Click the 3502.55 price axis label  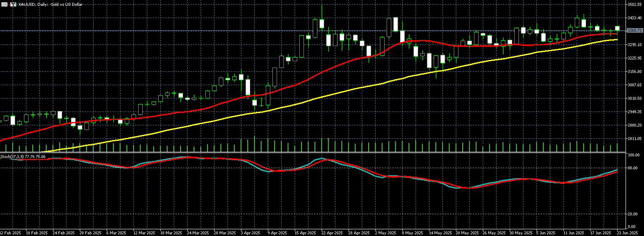(x=634, y=5)
